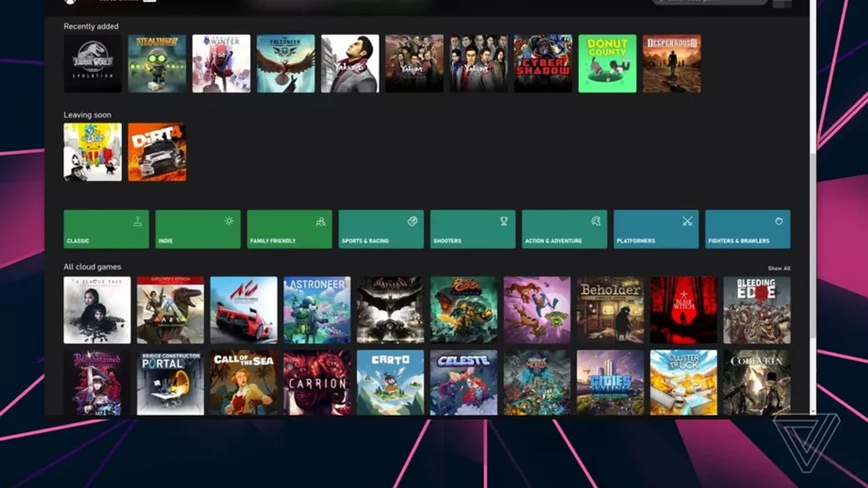Image resolution: width=868 pixels, height=488 pixels.
Task: Select the Cities Skylines game tile
Action: point(610,382)
